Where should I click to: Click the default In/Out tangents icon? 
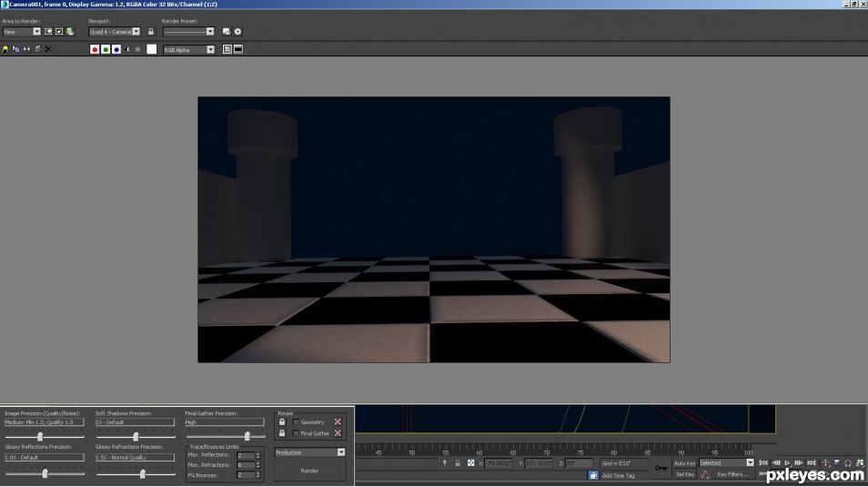704,474
